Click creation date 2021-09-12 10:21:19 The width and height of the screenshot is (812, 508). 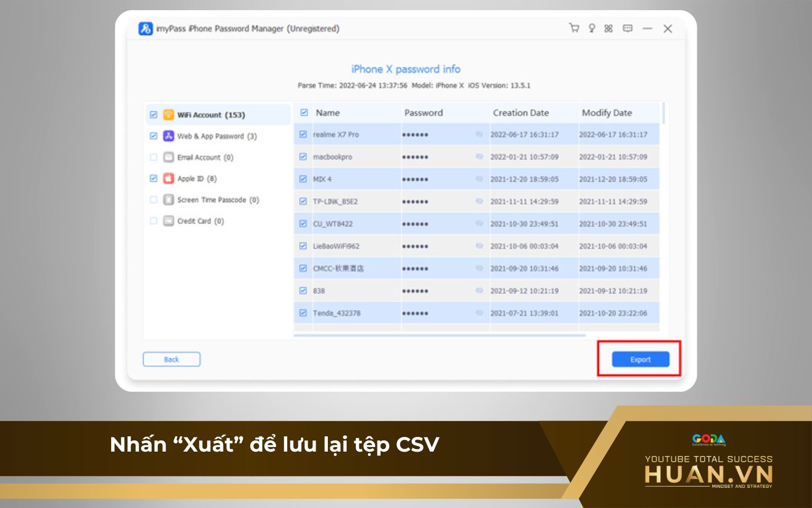coord(524,291)
